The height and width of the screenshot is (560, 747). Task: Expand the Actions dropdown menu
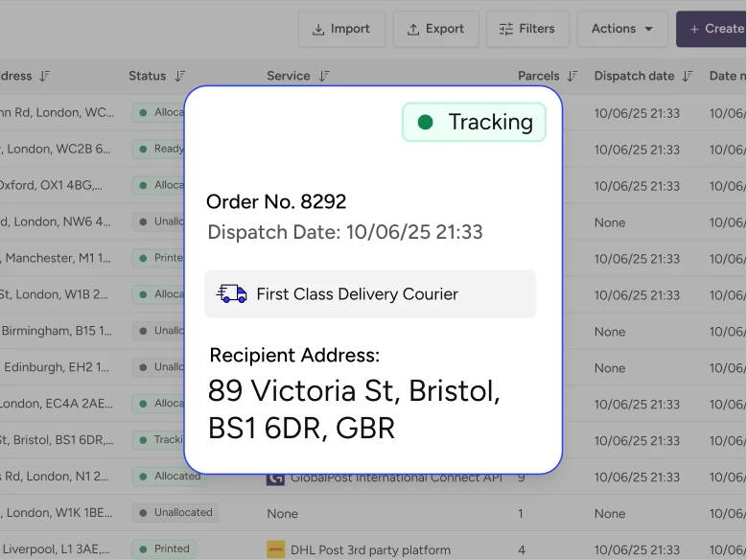click(622, 29)
